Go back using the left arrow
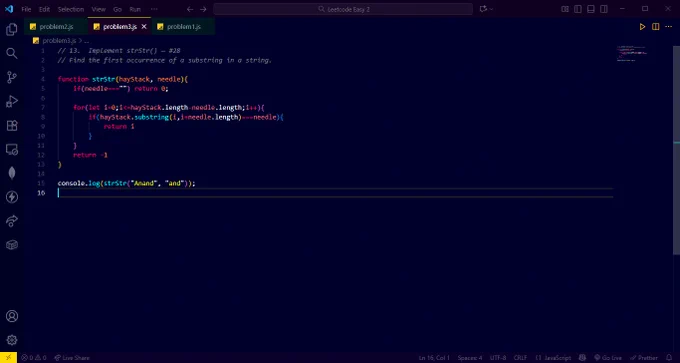The image size is (680, 363). pyautogui.click(x=190, y=9)
